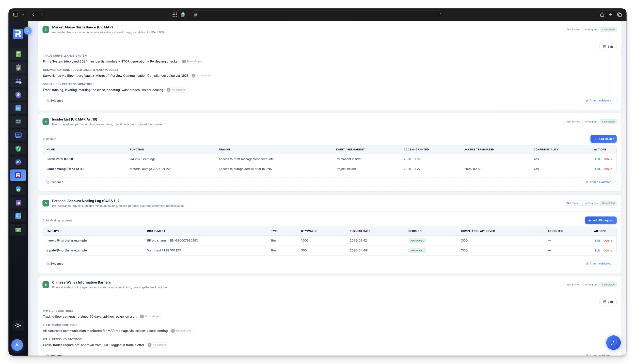Set Insider List status to Completed
Viewport: 635px width, 364px height.
[608, 122]
